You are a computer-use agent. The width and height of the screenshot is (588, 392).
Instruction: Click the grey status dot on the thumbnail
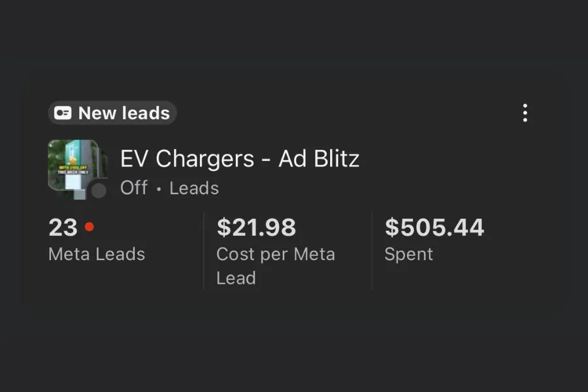[x=99, y=190]
